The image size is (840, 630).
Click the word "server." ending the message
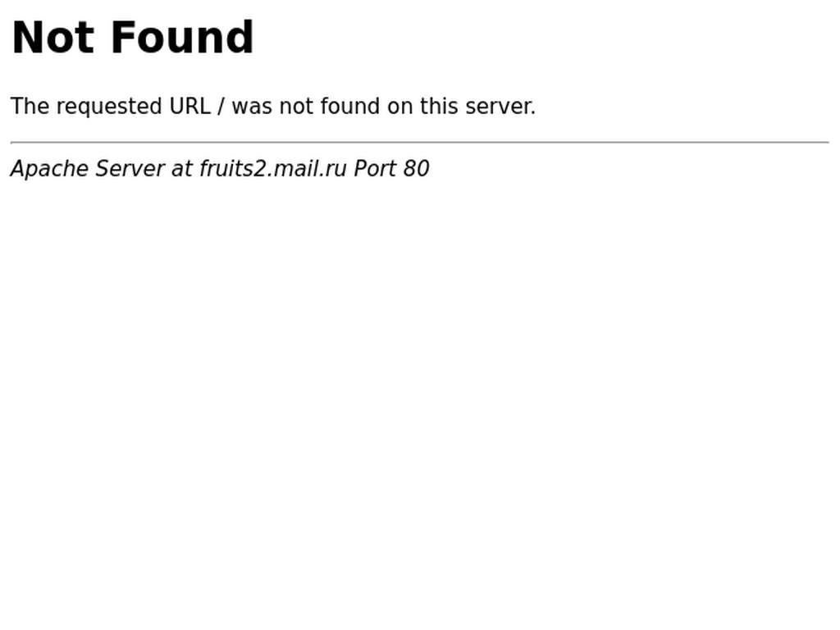pyautogui.click(x=500, y=107)
